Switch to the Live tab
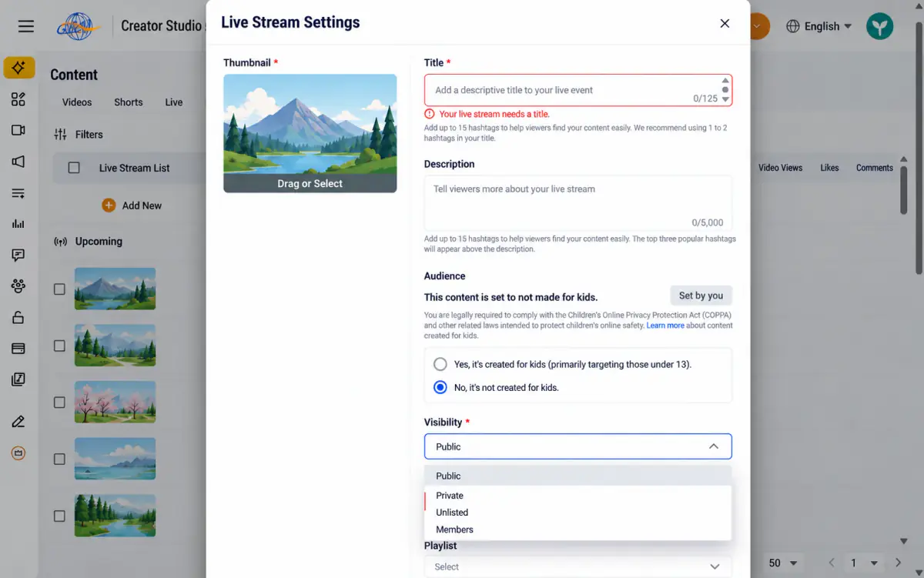Screen dimensions: 924x578 (174, 102)
